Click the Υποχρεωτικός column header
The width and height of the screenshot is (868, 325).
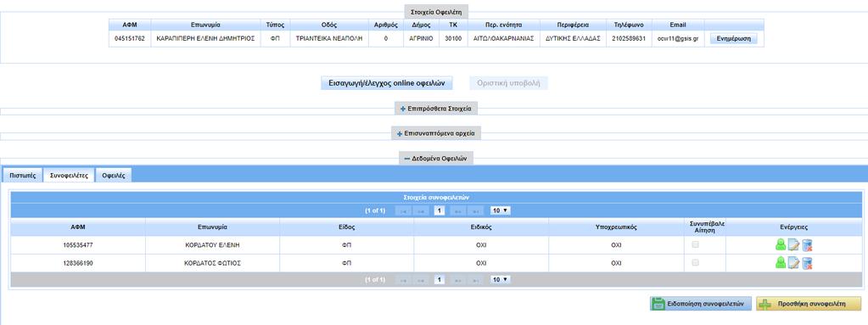pyautogui.click(x=616, y=227)
